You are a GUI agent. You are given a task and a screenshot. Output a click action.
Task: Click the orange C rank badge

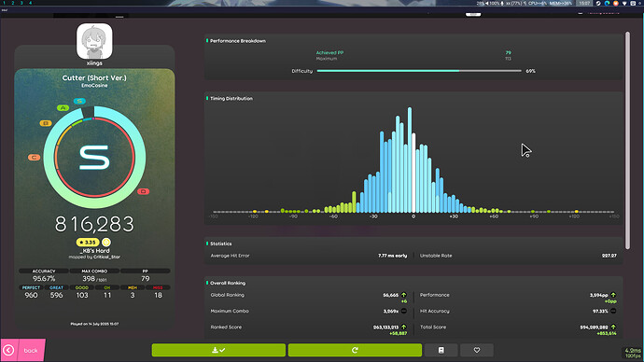coord(35,157)
